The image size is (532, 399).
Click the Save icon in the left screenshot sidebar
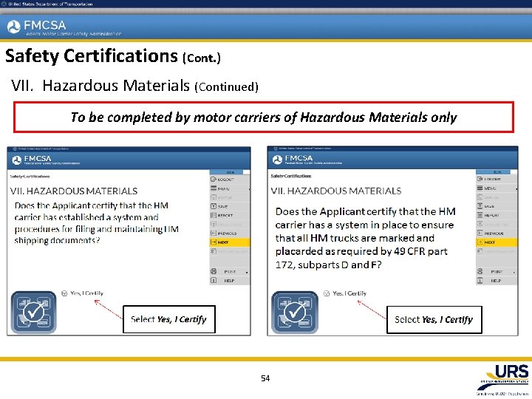point(214,206)
